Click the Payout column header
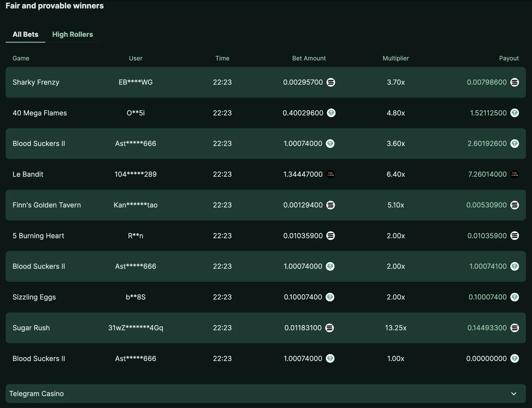 point(509,58)
